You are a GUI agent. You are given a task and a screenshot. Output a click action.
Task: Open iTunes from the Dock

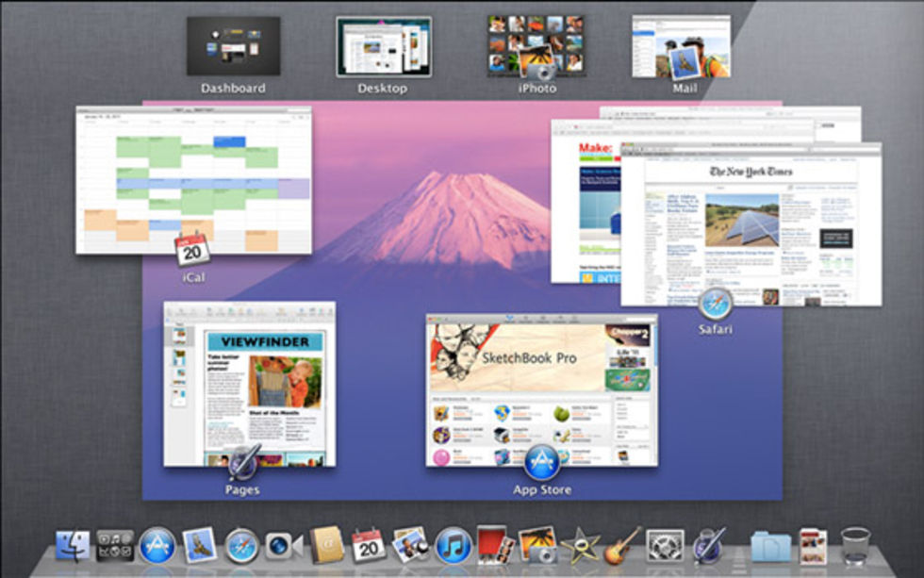(x=454, y=546)
